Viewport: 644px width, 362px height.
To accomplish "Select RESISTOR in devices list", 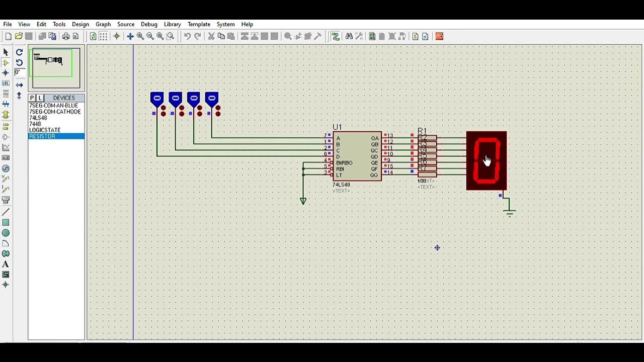I will pyautogui.click(x=56, y=136).
